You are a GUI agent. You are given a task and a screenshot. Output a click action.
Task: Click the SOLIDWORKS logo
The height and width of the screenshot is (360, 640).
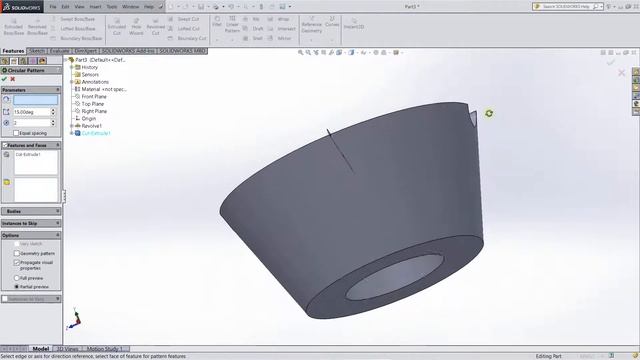pos(21,7)
